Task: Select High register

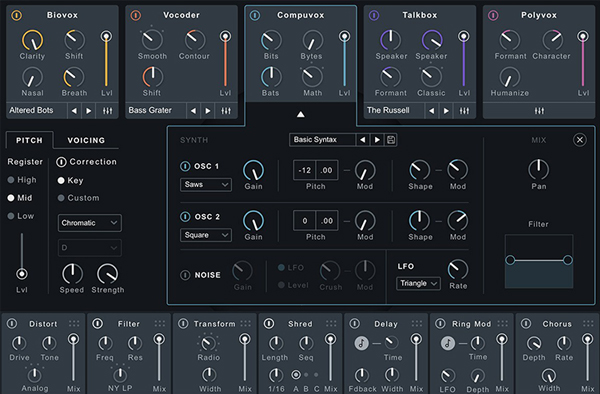Action: point(22,180)
